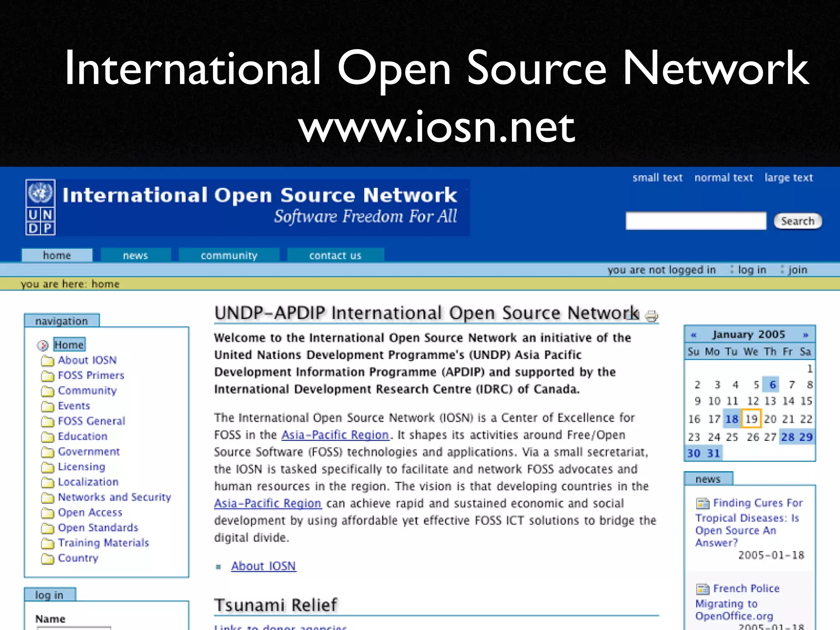Open Country navigation entry
The image size is (840, 630).
78,558
